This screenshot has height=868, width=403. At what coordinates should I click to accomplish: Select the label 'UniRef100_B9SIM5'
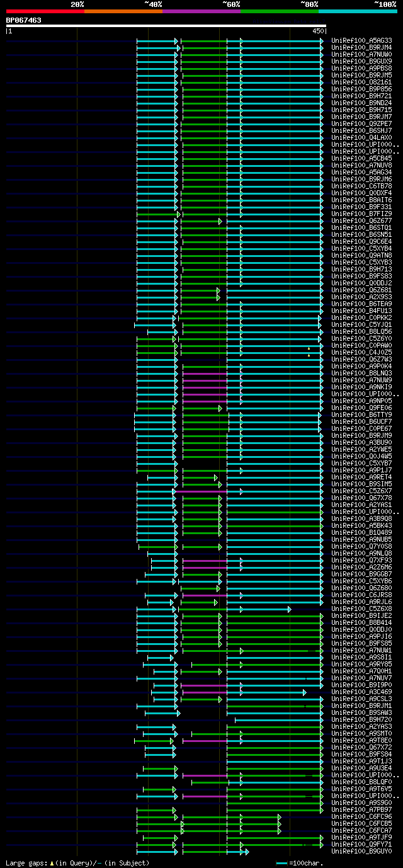point(361,484)
